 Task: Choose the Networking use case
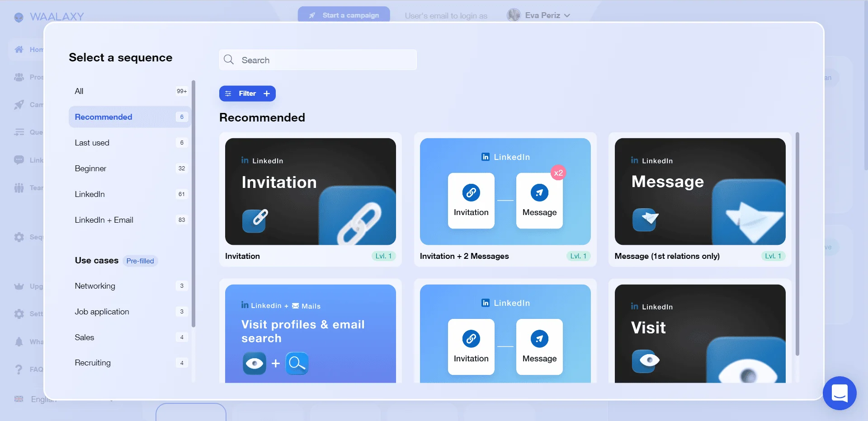click(130, 286)
